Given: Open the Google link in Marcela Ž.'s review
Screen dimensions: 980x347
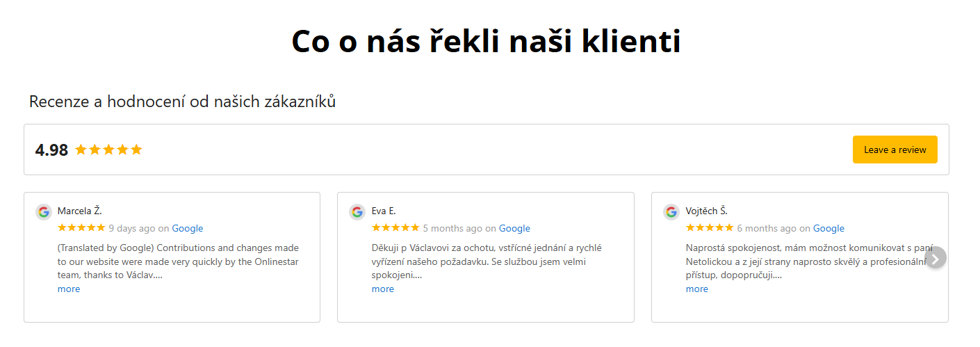Looking at the screenshot, I should [x=188, y=228].
